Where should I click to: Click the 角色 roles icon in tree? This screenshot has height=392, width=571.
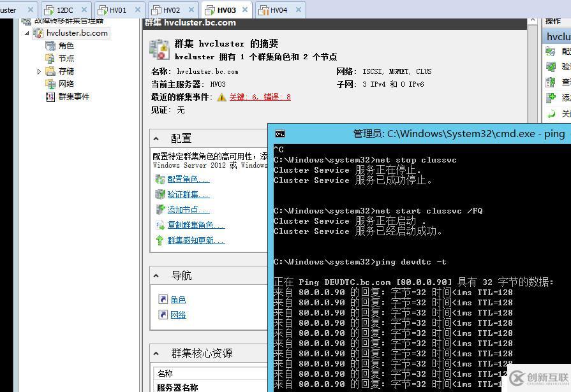pyautogui.click(x=50, y=46)
